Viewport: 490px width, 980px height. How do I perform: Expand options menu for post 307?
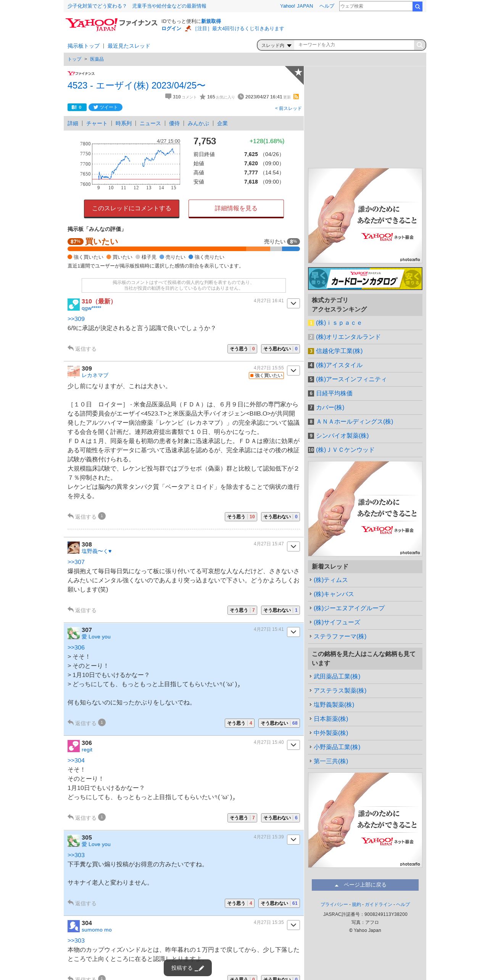[x=293, y=632]
